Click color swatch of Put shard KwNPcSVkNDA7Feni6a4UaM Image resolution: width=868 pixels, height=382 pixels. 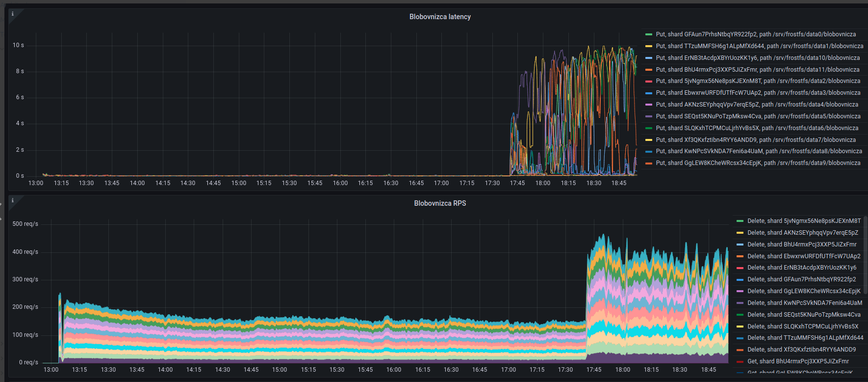[x=649, y=151]
